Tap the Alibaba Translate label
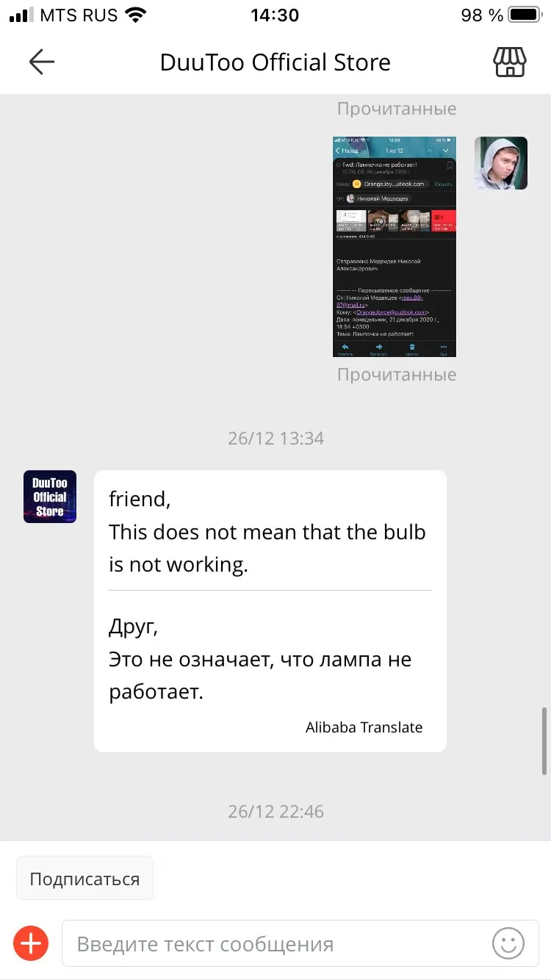The image size is (551, 980). pyautogui.click(x=364, y=727)
